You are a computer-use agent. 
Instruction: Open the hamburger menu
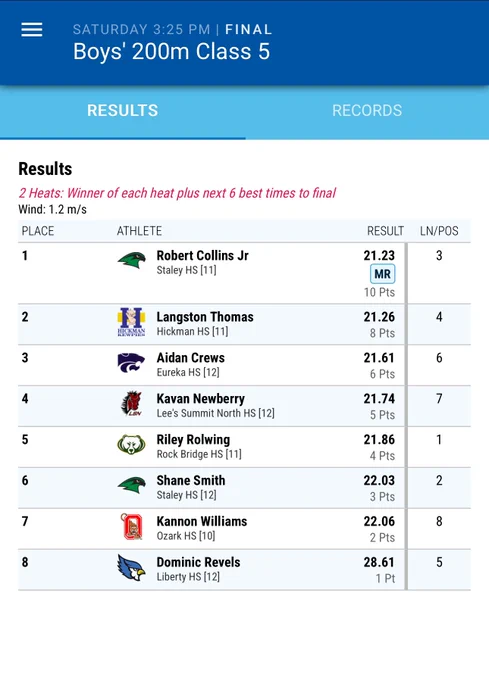[32, 30]
